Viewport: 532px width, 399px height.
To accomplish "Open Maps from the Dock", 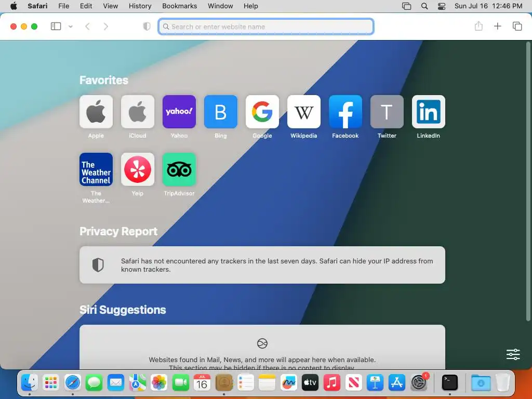I will 137,383.
